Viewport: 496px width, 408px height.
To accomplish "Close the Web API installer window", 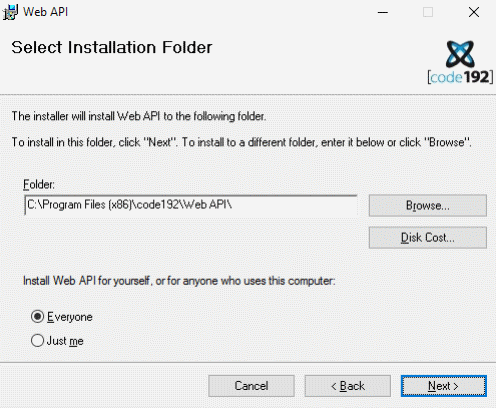I will pos(474,12).
